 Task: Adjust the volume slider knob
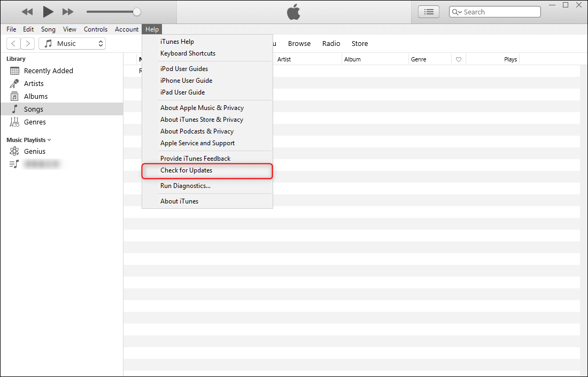tap(137, 12)
